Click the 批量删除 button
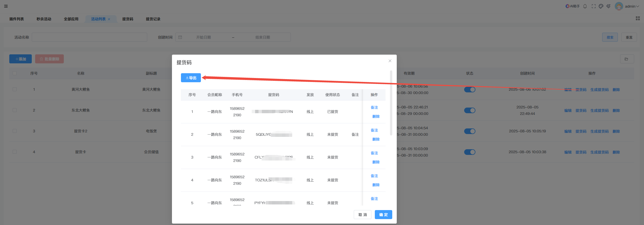 (49, 59)
